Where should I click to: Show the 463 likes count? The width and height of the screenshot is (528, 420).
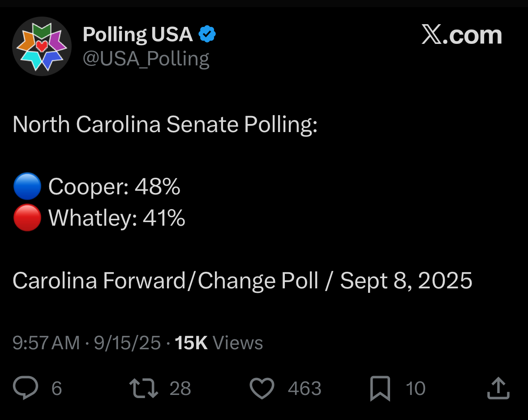pyautogui.click(x=305, y=388)
